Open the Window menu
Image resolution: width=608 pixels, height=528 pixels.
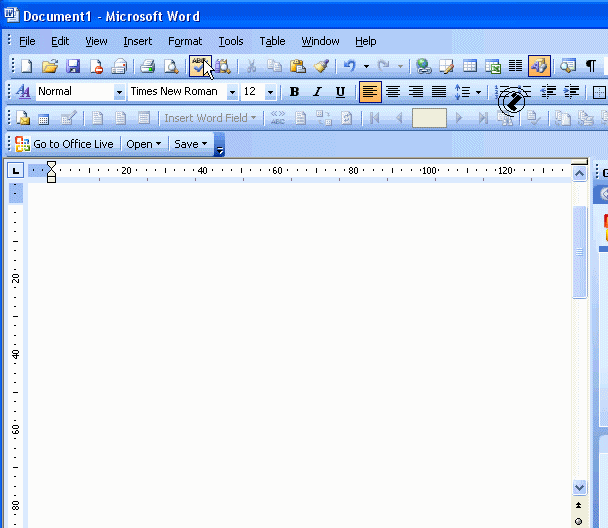tap(320, 41)
